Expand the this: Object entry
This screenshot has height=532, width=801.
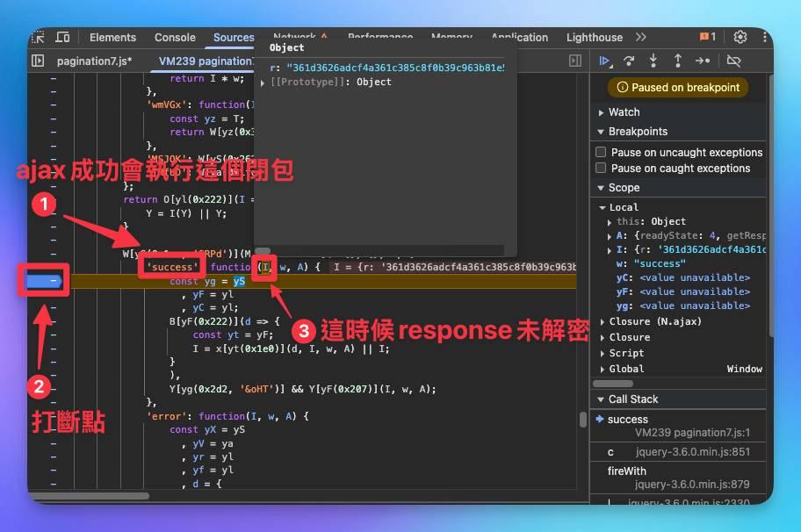[x=610, y=222]
